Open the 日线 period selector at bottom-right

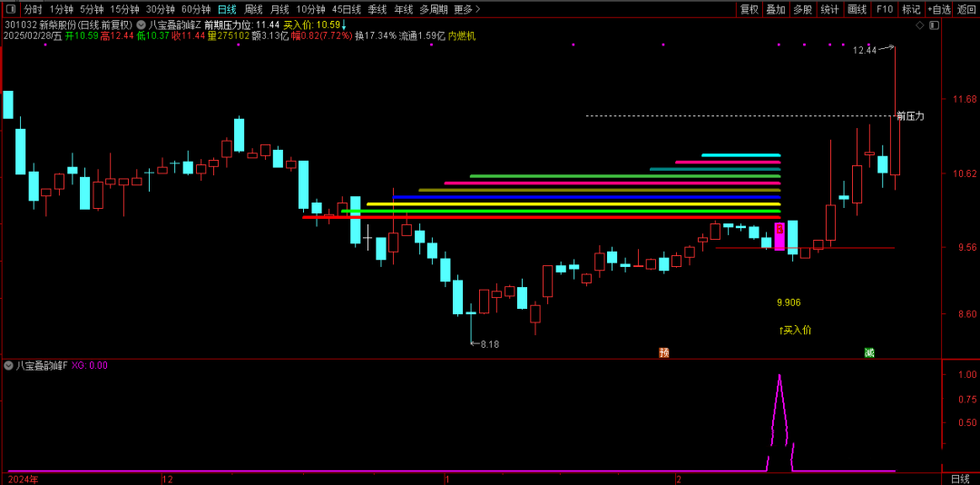point(960,479)
